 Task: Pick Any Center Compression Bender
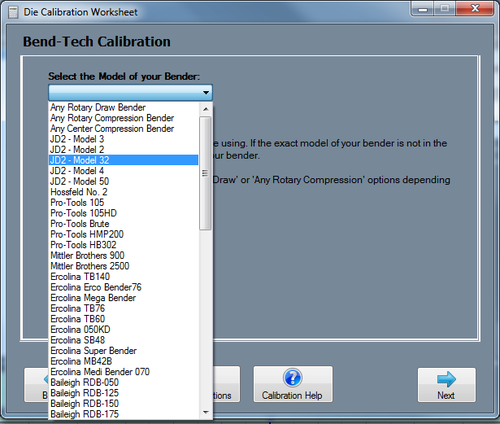[x=123, y=128]
